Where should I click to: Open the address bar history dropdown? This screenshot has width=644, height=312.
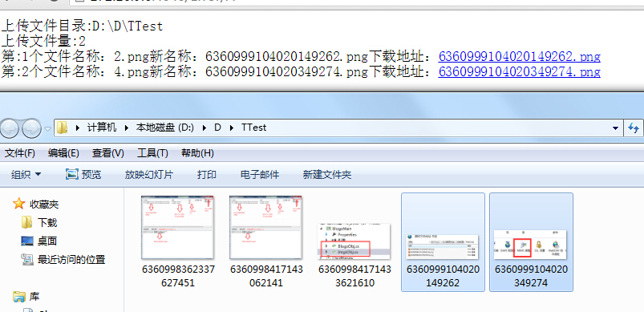[x=615, y=128]
